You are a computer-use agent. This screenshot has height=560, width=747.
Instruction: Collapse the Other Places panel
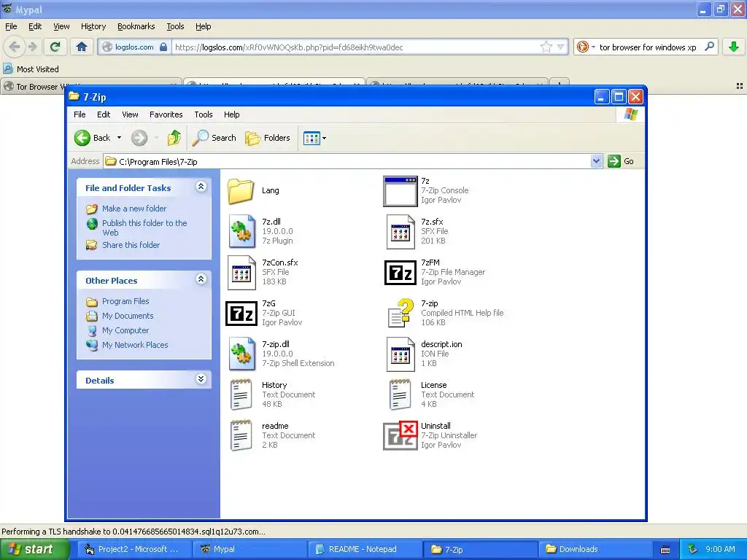(201, 279)
